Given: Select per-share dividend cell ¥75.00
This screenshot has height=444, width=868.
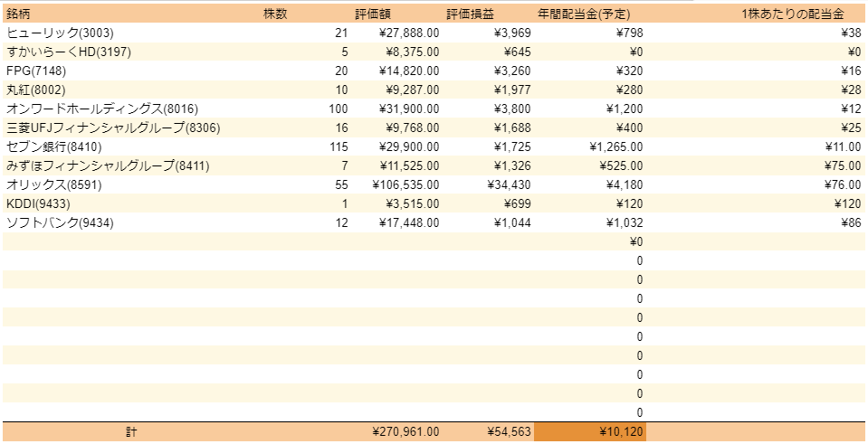Looking at the screenshot, I should coord(843,165).
